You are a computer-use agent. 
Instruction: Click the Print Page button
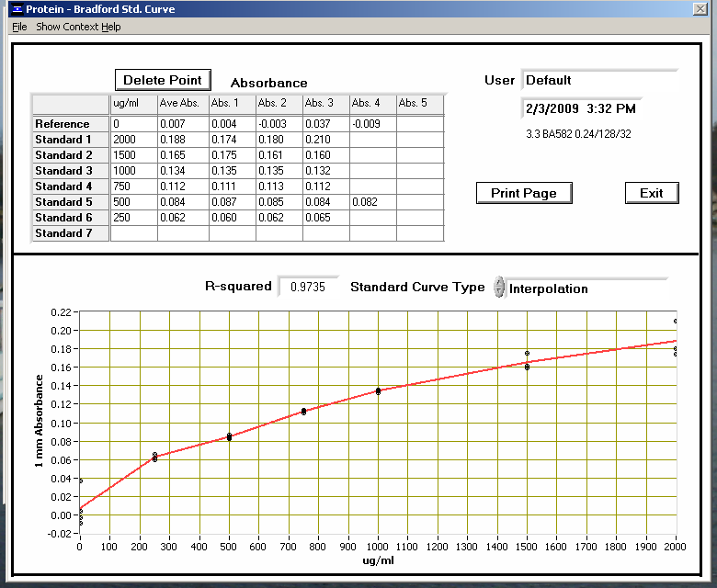click(524, 193)
